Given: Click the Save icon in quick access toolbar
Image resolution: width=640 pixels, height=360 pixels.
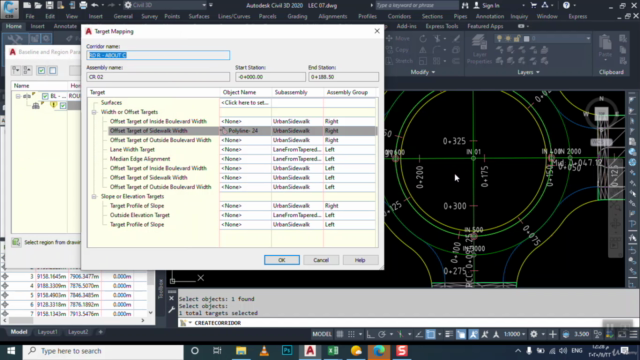Looking at the screenshot, I should (49, 5).
